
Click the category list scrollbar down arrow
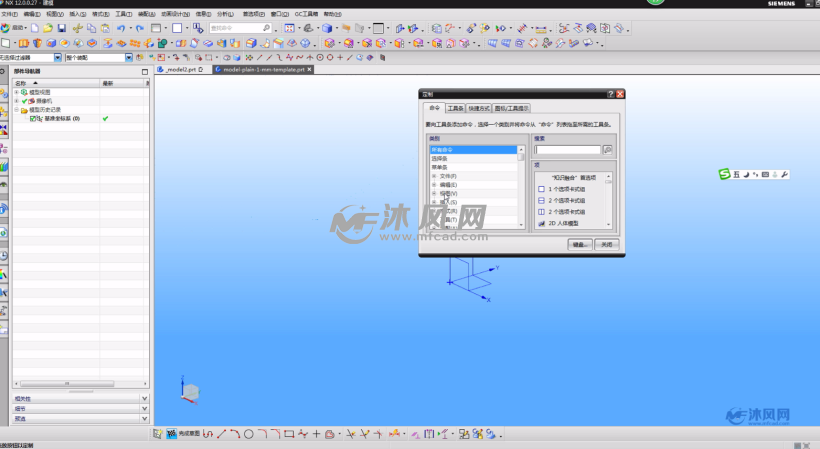(x=521, y=225)
